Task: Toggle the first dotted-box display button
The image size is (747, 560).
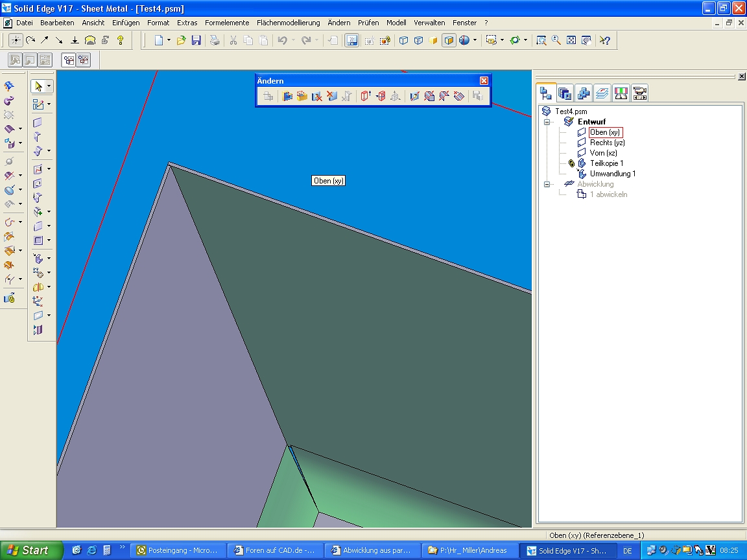Action: 69,60
